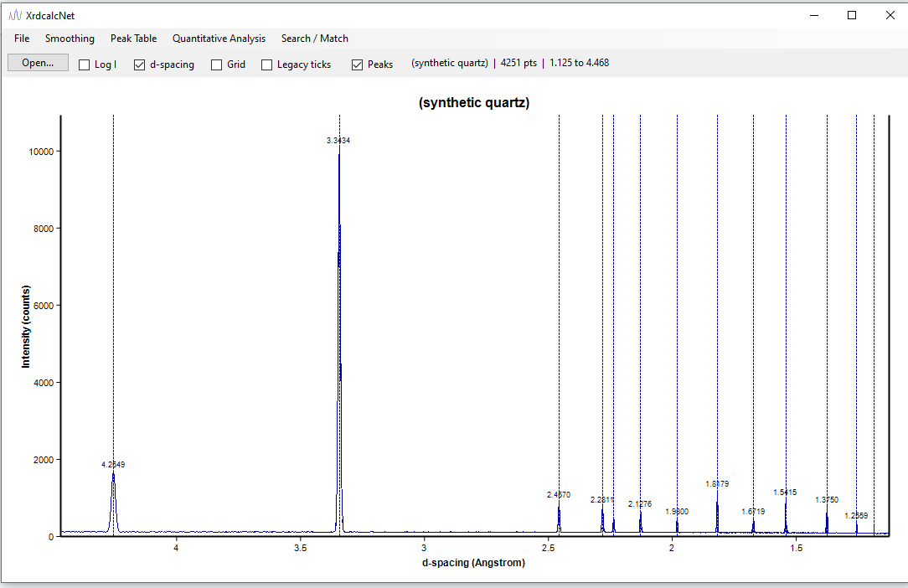This screenshot has height=588, width=908.
Task: Click the 2.5 x-axis tick label
Action: [548, 548]
